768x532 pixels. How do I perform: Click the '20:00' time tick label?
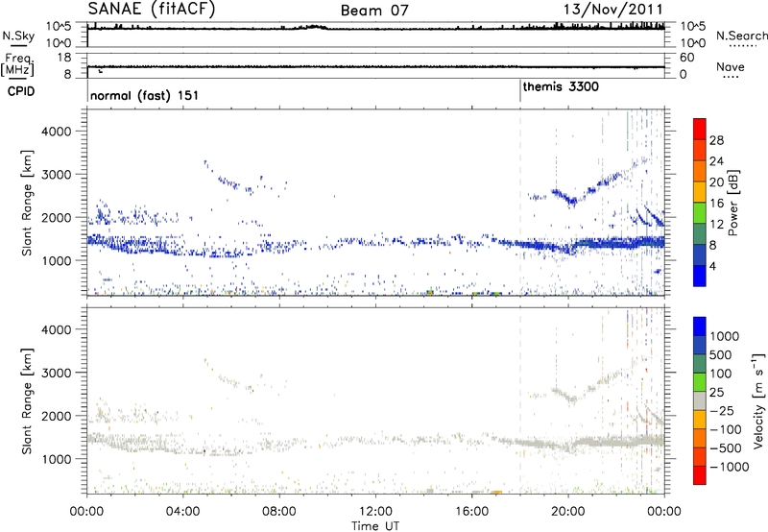[567, 512]
